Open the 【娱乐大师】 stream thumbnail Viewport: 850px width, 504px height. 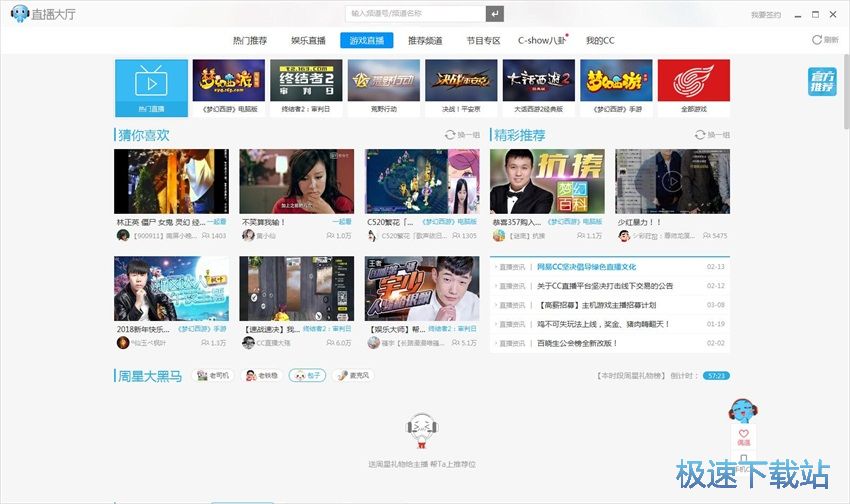[422, 288]
